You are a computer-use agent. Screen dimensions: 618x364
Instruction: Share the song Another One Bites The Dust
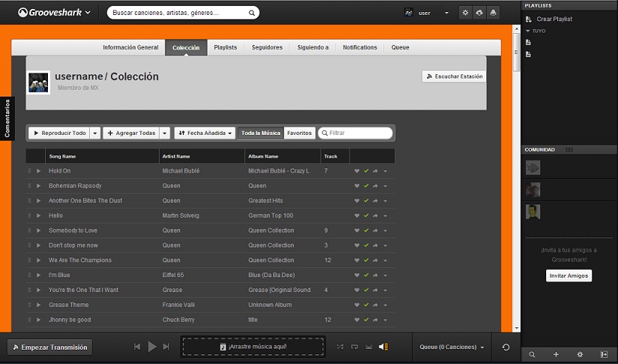coord(375,201)
